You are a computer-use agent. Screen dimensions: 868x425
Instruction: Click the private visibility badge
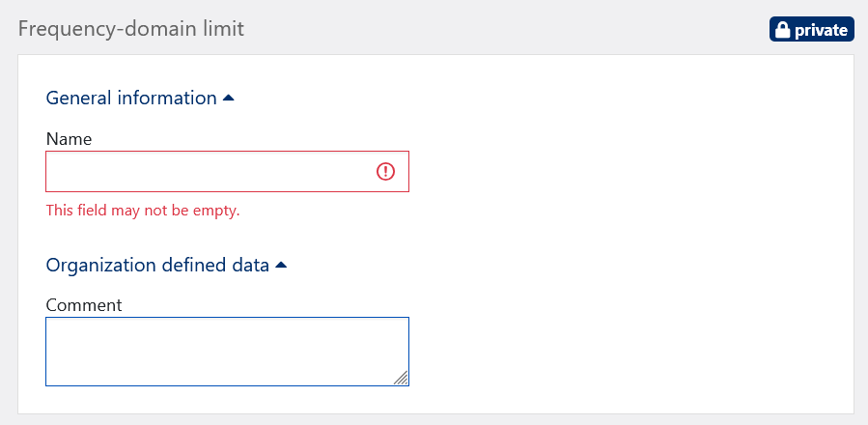(x=812, y=30)
